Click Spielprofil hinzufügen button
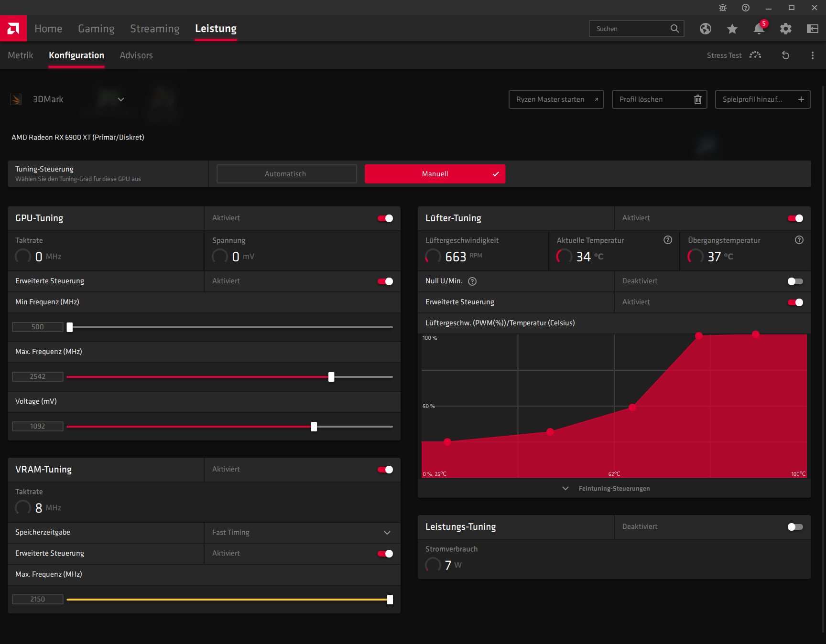Image resolution: width=826 pixels, height=644 pixels. [x=763, y=99]
